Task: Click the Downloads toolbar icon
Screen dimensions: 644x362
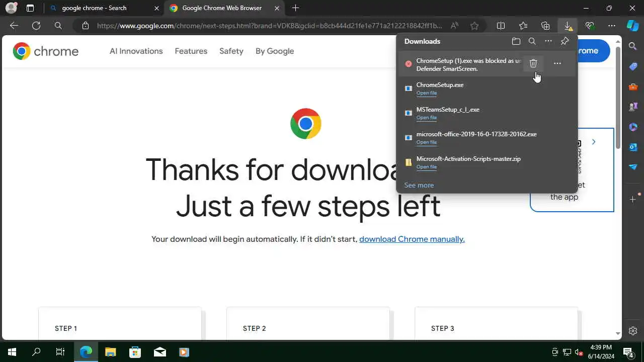Action: click(x=568, y=26)
